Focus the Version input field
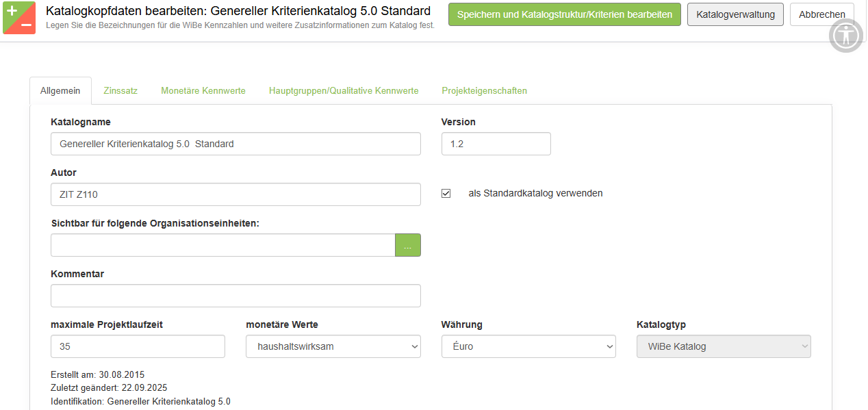 point(496,144)
